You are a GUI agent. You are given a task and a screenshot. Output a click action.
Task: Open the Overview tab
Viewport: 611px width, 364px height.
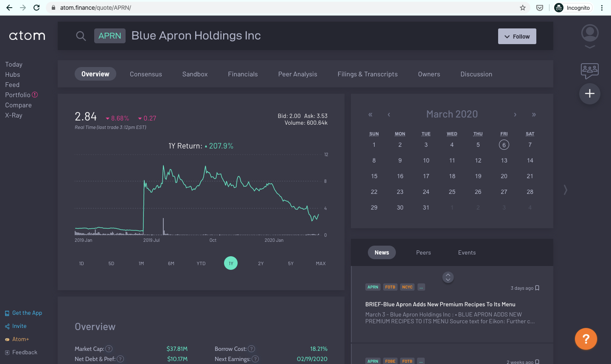pyautogui.click(x=95, y=74)
